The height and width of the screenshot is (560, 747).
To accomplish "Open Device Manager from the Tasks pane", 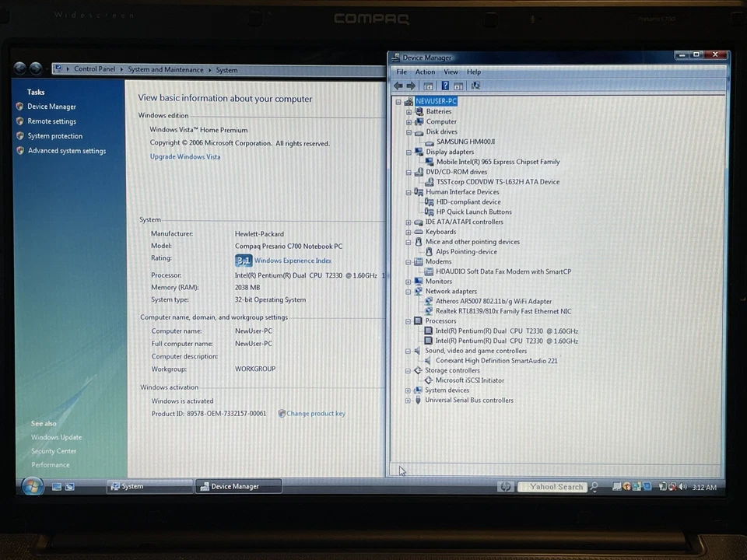I will click(x=51, y=107).
